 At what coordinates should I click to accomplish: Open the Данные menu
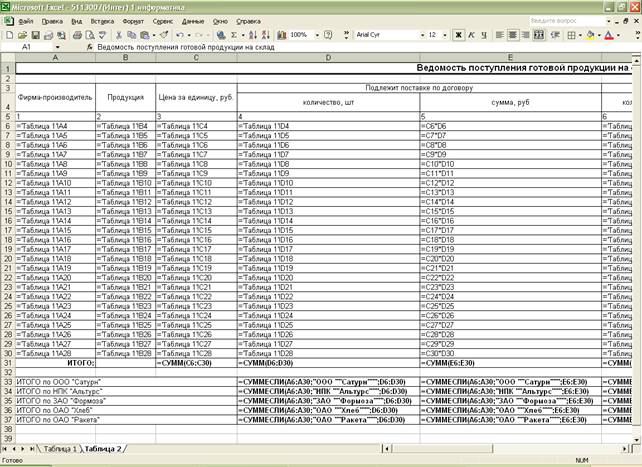point(193,20)
